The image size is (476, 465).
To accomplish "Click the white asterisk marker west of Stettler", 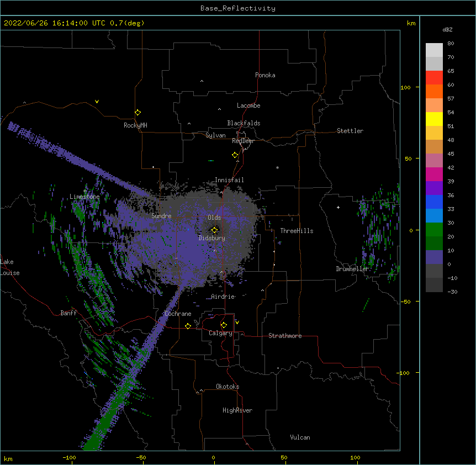I will [277, 167].
